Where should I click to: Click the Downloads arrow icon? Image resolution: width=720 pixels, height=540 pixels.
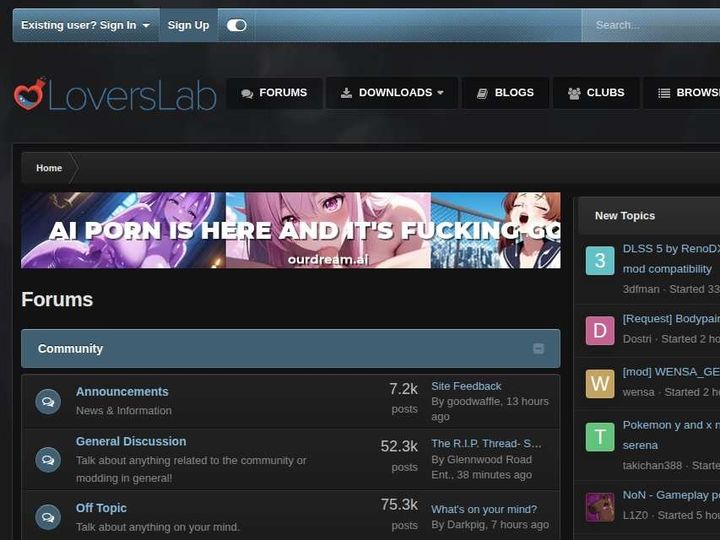[x=346, y=93]
